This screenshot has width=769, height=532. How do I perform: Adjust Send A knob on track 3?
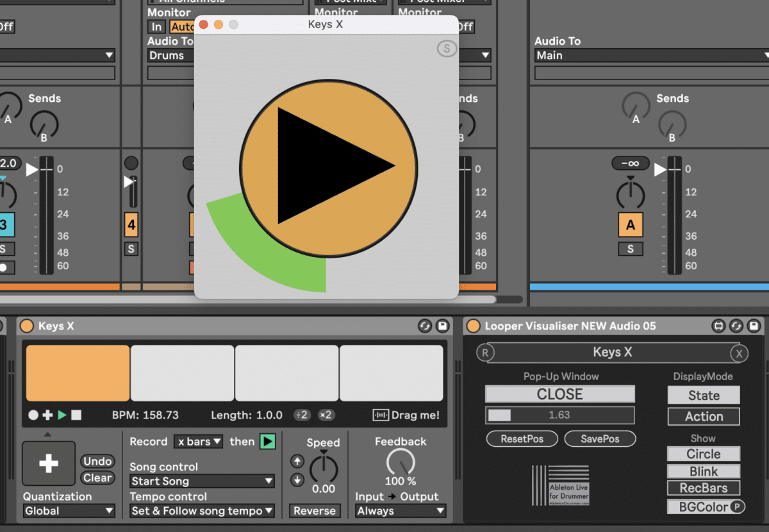8,106
